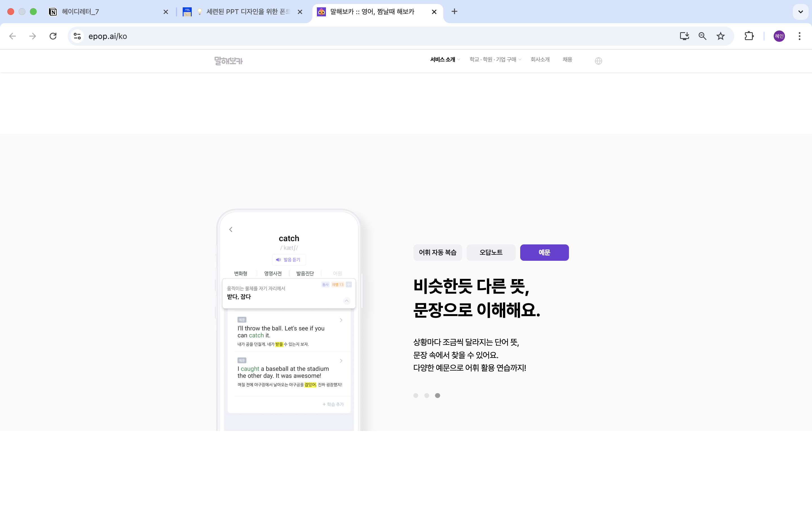The image size is (812, 508).
Task: Open a new tab with plus button
Action: [454, 11]
